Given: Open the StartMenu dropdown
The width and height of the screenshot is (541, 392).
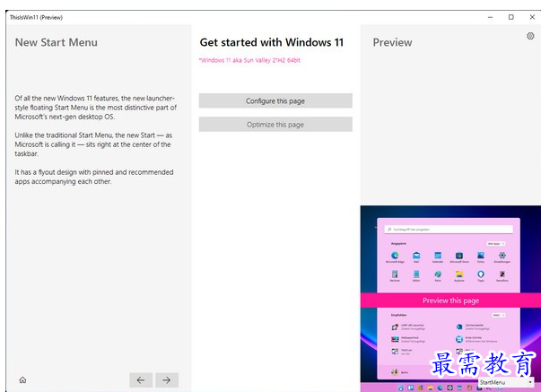Looking at the screenshot, I should (x=506, y=382).
